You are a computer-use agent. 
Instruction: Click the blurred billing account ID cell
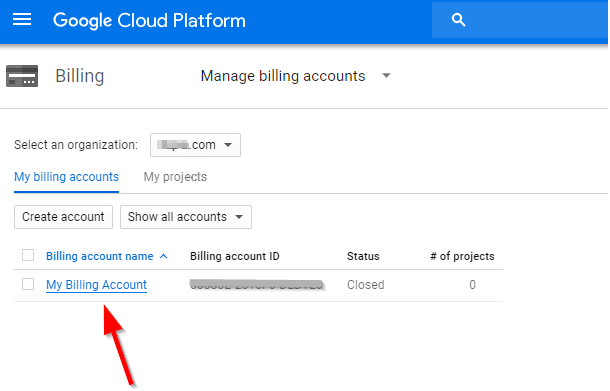tap(257, 285)
